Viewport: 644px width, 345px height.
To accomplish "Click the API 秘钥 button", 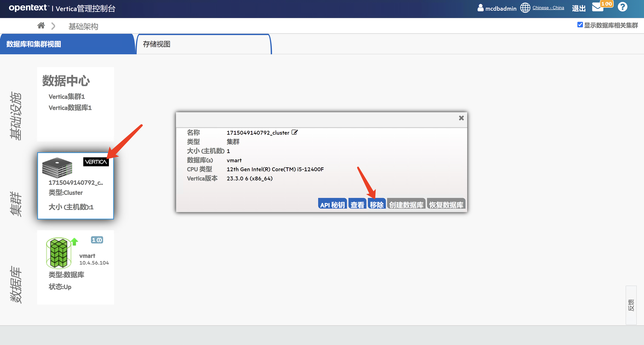I will pyautogui.click(x=332, y=204).
